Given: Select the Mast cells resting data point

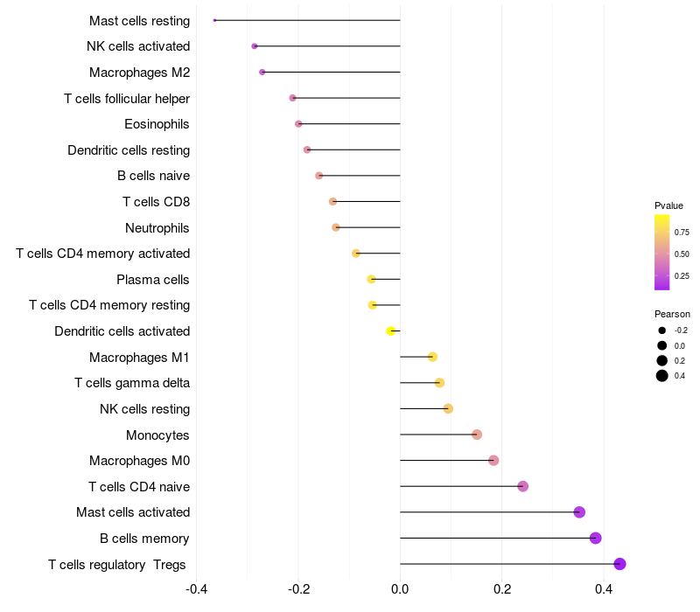Looking at the screenshot, I should point(214,20).
